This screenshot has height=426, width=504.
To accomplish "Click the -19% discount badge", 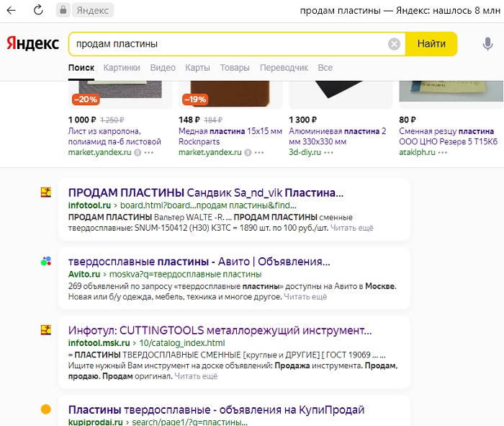I will point(195,99).
